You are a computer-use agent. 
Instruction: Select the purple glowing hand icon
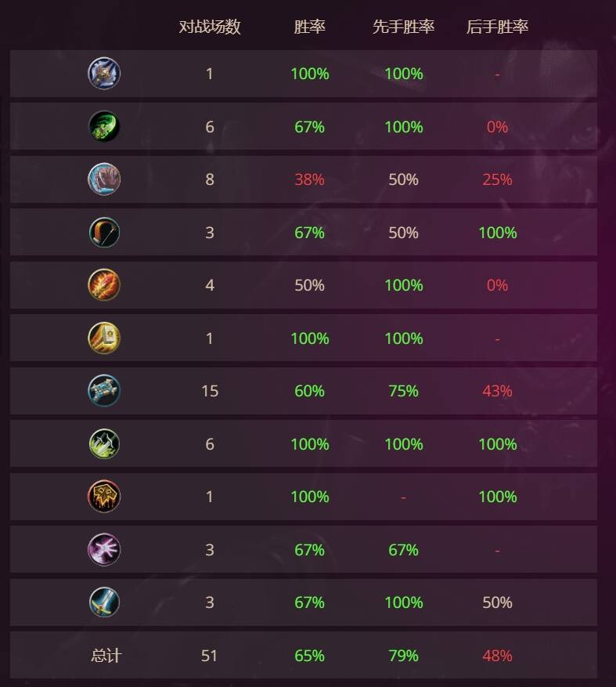coord(104,549)
